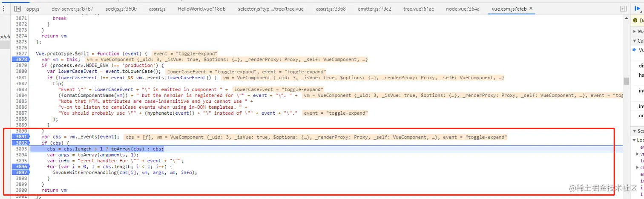Click 'return vm' on line 3874
Image resolution: width=644 pixels, height=199 pixels.
54,36
